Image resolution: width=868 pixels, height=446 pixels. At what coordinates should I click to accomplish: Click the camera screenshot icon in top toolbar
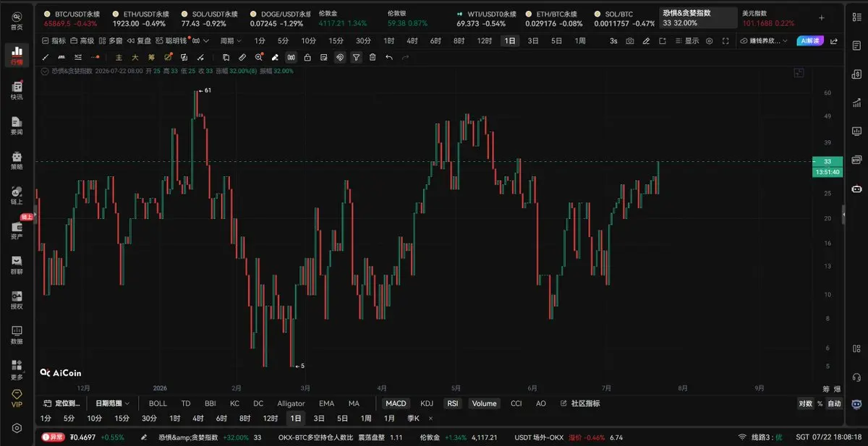coord(630,41)
